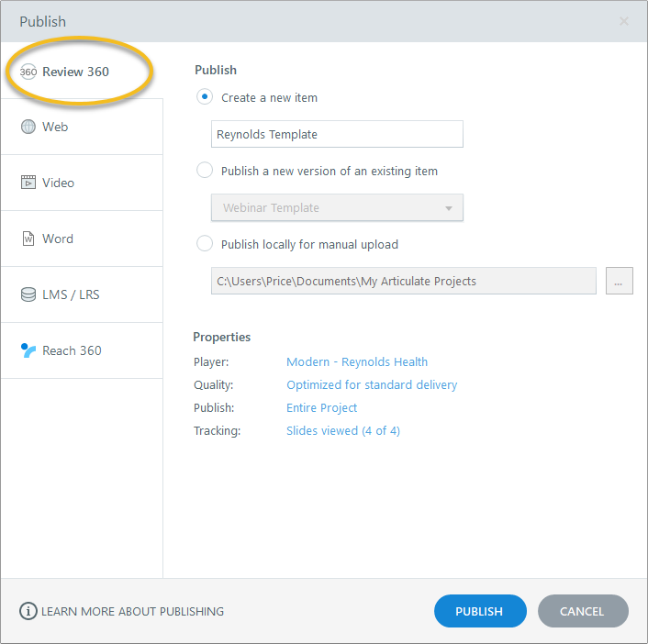Open the LMS / LRS publish tab

72,294
